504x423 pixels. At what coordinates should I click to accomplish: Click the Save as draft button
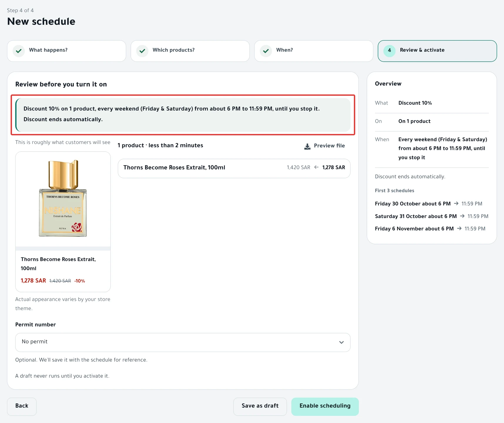(x=260, y=407)
